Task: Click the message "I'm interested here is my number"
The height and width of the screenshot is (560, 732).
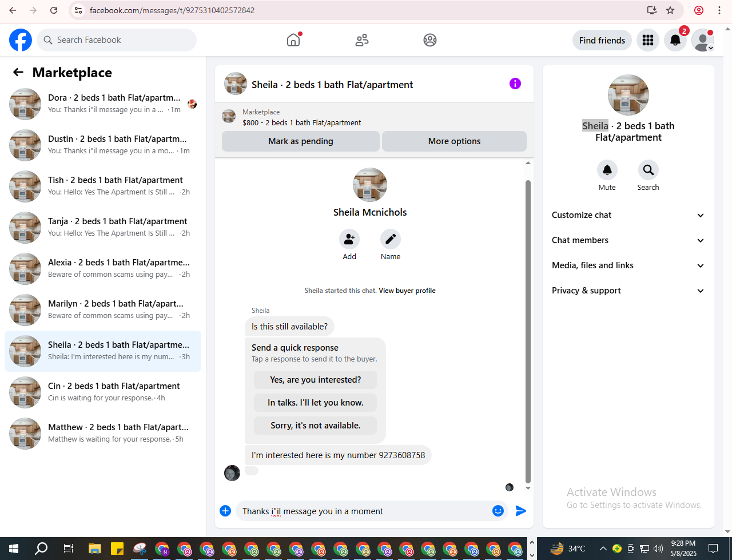Action: pos(338,455)
